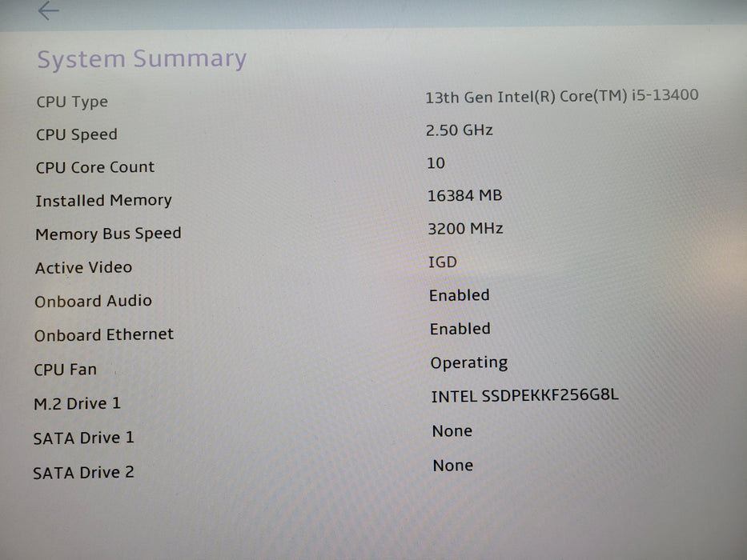Select the Installed Memory label
Screen dimensions: 747x560
coord(104,201)
